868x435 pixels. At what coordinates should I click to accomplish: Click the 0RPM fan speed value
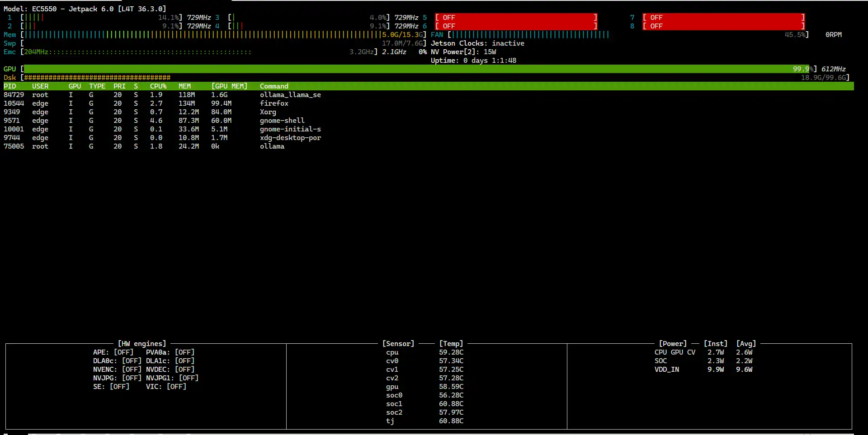point(834,35)
